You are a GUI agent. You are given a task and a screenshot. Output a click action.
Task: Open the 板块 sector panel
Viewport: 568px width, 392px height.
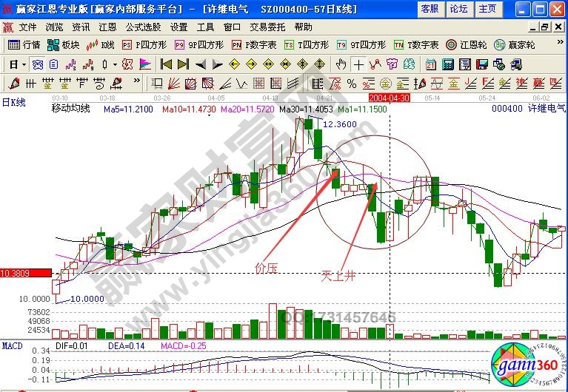pyautogui.click(x=64, y=44)
